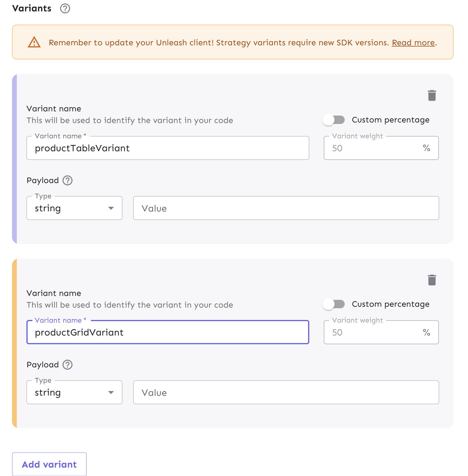This screenshot has width=468, height=476.
Task: Open Payload help for productGridVariant
Action: pyautogui.click(x=67, y=365)
